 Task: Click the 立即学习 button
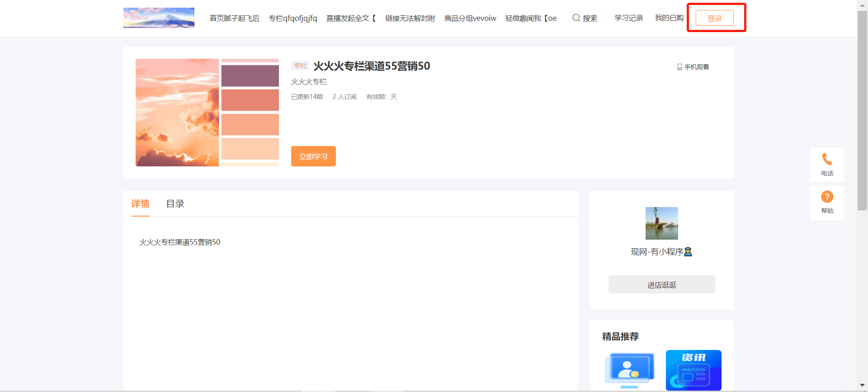coord(313,156)
